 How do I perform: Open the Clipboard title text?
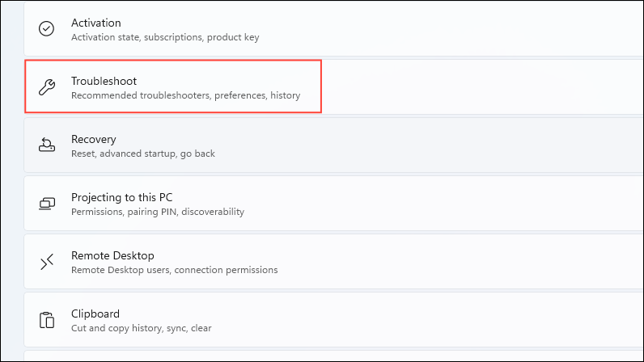[95, 314]
